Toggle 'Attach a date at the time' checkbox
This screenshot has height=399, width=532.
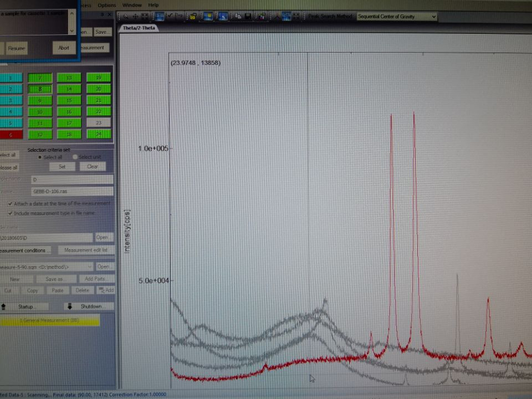11,204
